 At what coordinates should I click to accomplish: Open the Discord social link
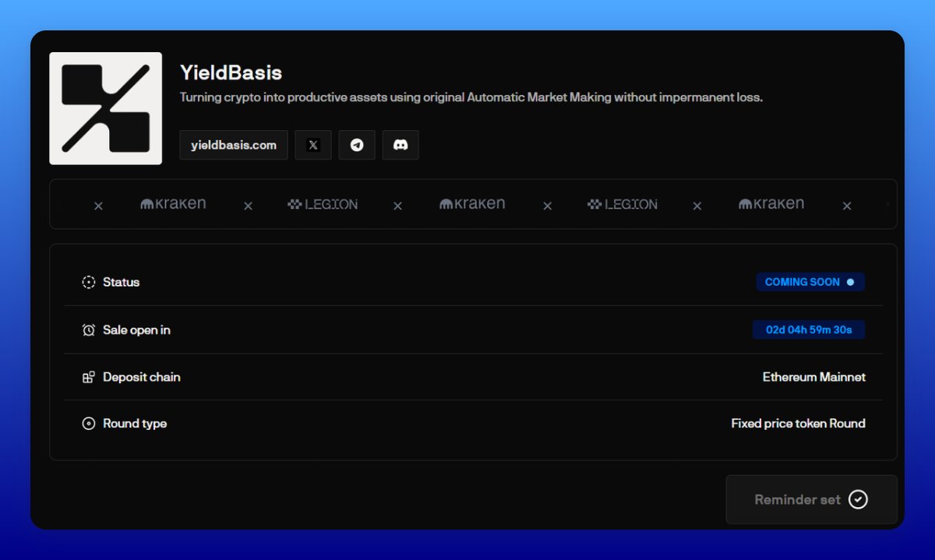[x=400, y=145]
